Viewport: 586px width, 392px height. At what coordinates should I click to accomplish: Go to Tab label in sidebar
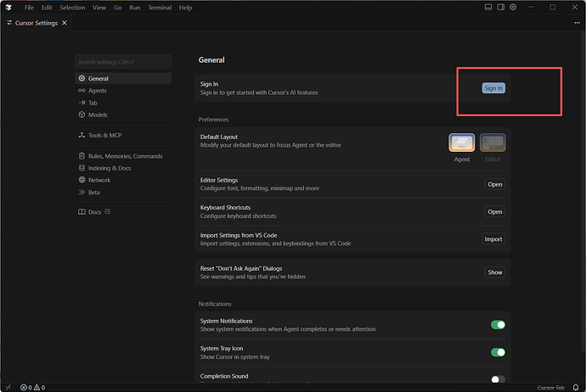pos(93,103)
